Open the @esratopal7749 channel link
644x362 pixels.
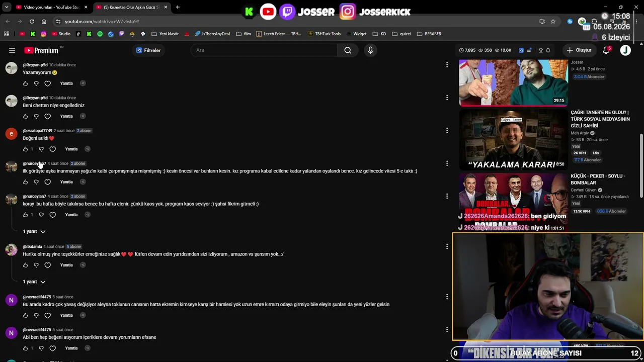[x=37, y=131]
